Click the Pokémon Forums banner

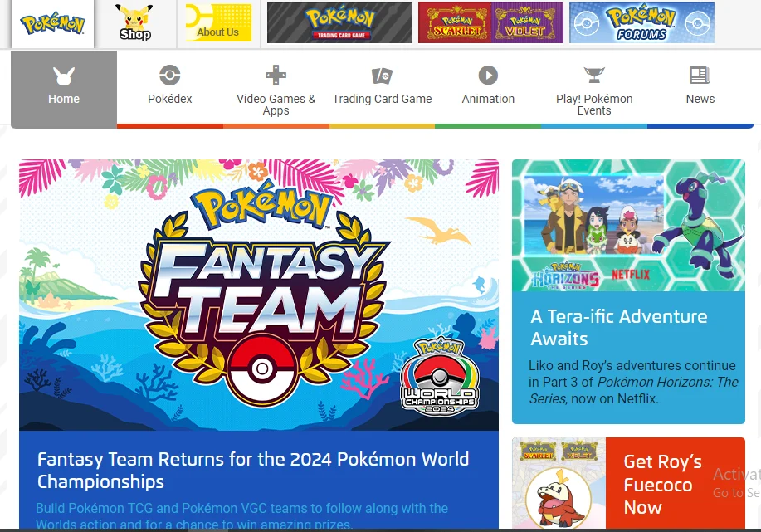[641, 22]
